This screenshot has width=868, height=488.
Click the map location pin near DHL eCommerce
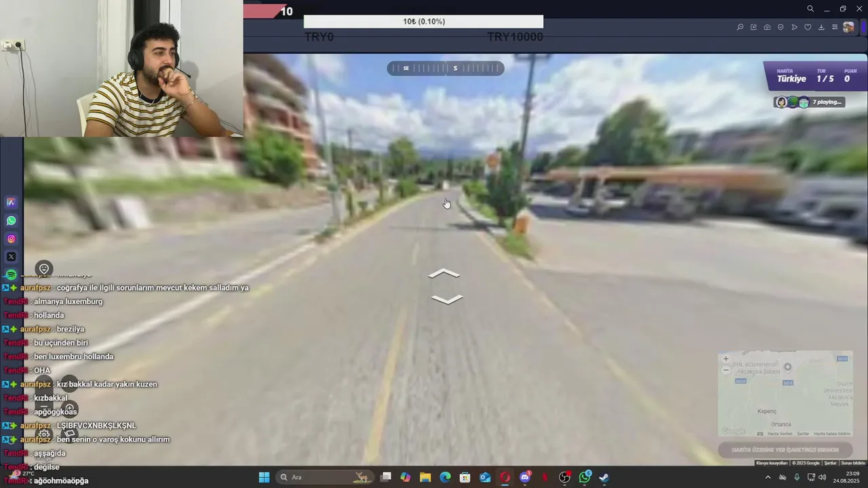[787, 367]
